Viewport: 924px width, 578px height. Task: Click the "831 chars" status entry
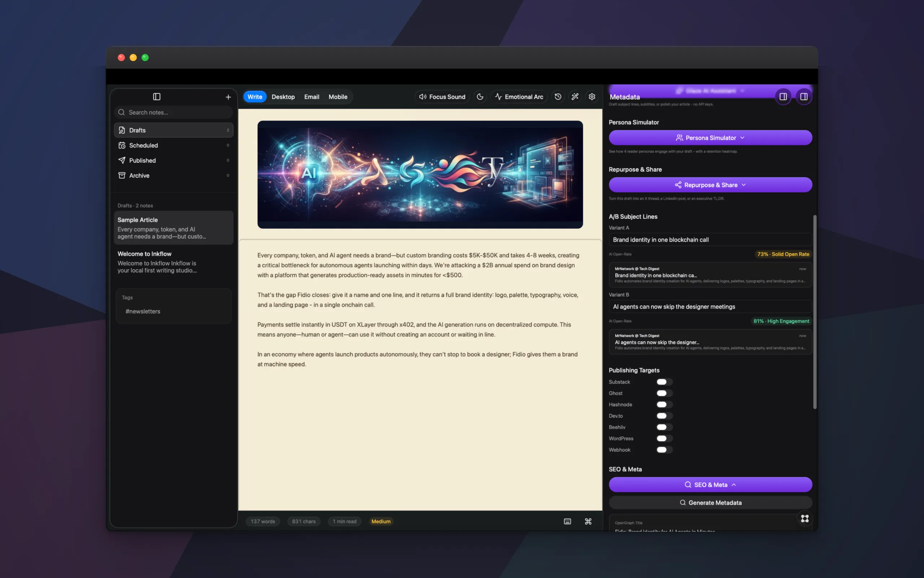[x=304, y=521]
